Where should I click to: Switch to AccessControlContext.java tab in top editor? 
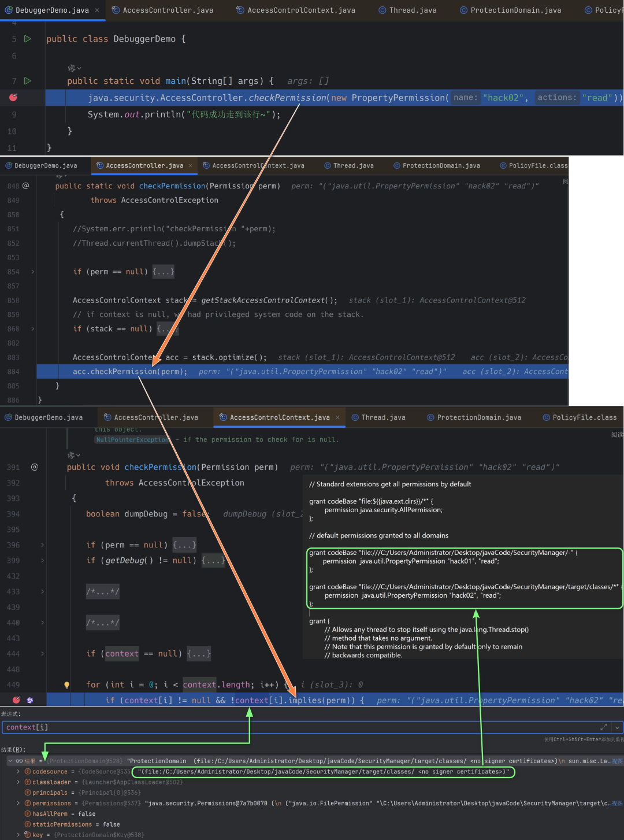coord(295,10)
